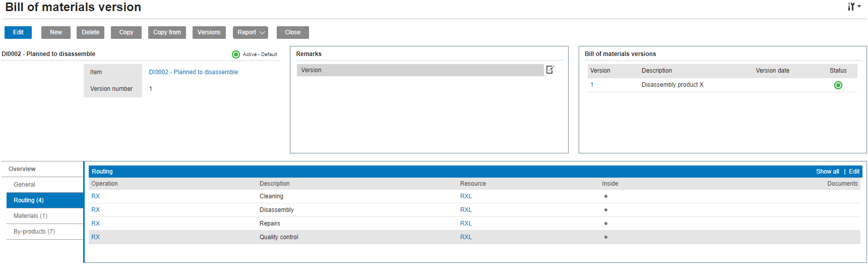Open the RXL resource link for Disassembly

pyautogui.click(x=466, y=210)
